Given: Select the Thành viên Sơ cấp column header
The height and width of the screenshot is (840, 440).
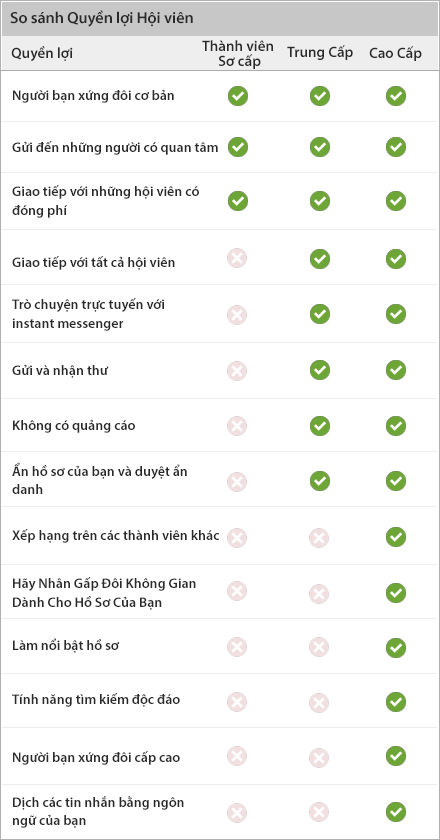Looking at the screenshot, I should 238,53.
